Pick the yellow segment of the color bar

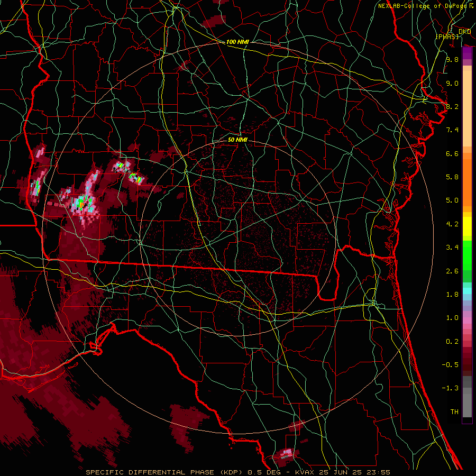coord(467,226)
